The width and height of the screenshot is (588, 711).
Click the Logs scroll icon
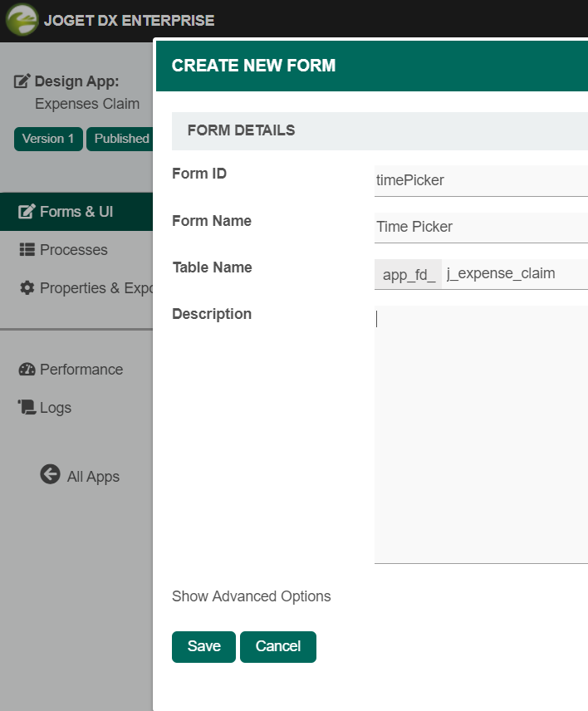coord(27,407)
